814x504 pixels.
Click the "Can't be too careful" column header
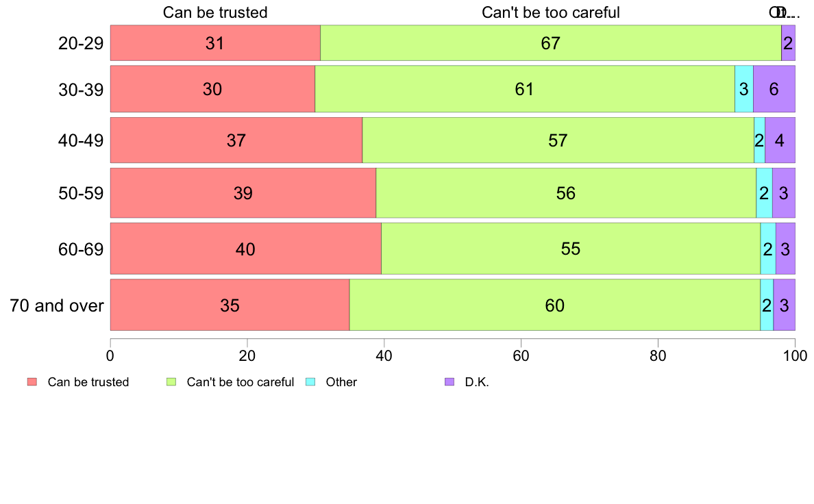[x=551, y=12]
